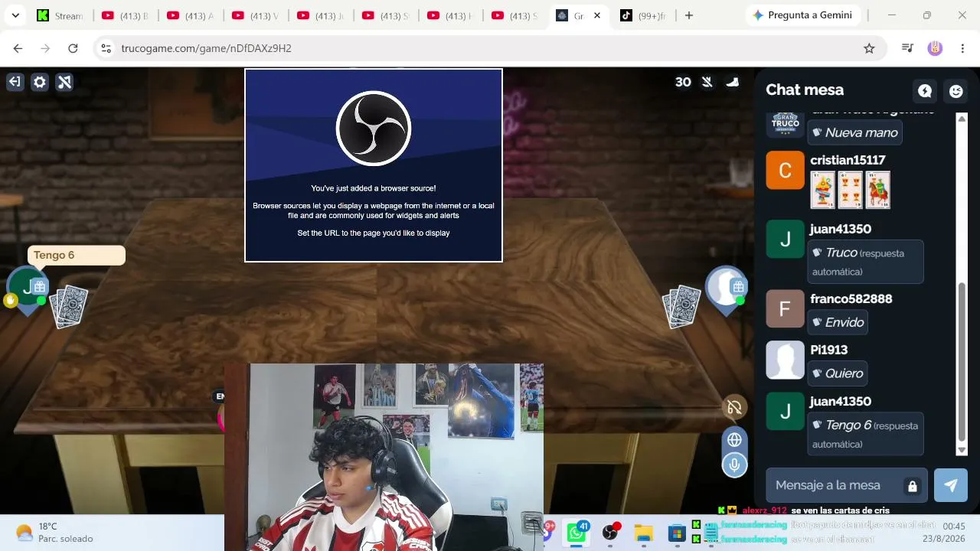Click cristian15117's third card in chat
Image resolution: width=980 pixels, height=551 pixels.
tap(878, 190)
